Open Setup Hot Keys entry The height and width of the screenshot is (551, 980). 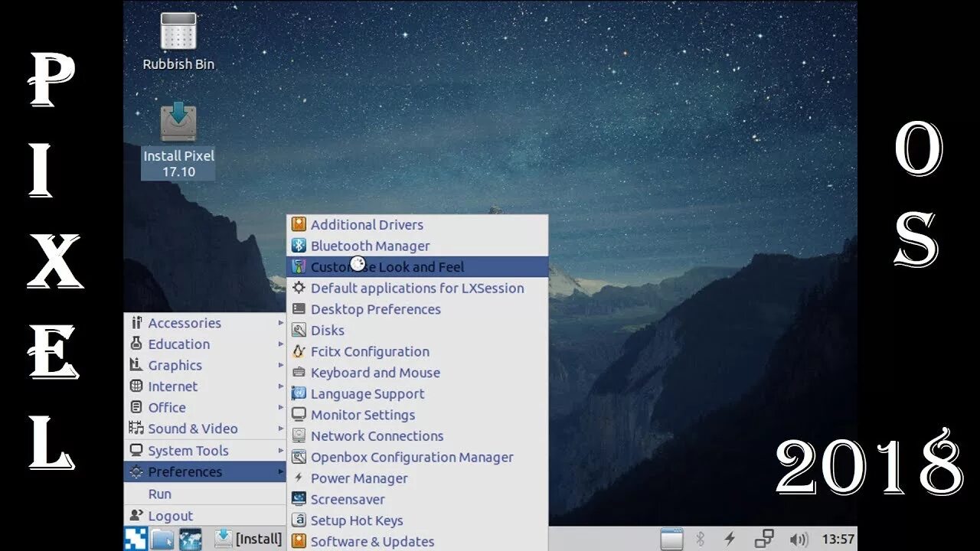(x=417, y=520)
